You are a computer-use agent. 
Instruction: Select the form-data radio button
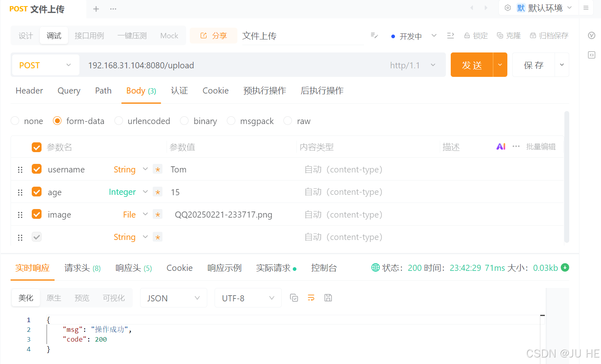[57, 121]
